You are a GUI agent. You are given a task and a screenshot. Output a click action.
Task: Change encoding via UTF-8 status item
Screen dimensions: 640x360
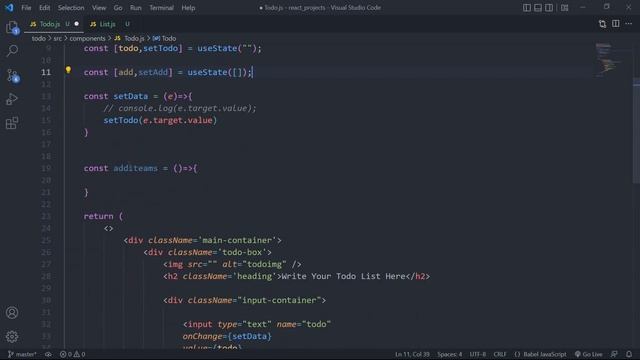478,354
